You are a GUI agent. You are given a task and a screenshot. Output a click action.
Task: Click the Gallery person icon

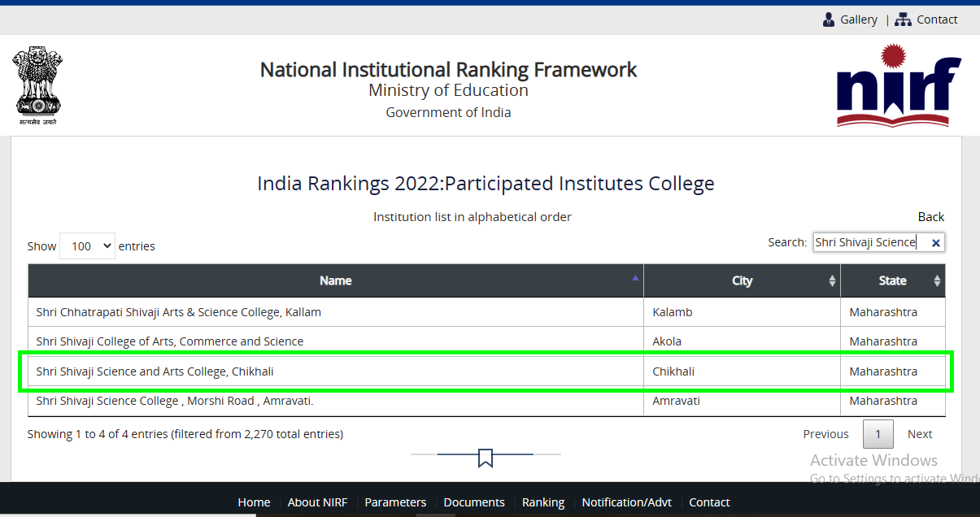pyautogui.click(x=829, y=20)
